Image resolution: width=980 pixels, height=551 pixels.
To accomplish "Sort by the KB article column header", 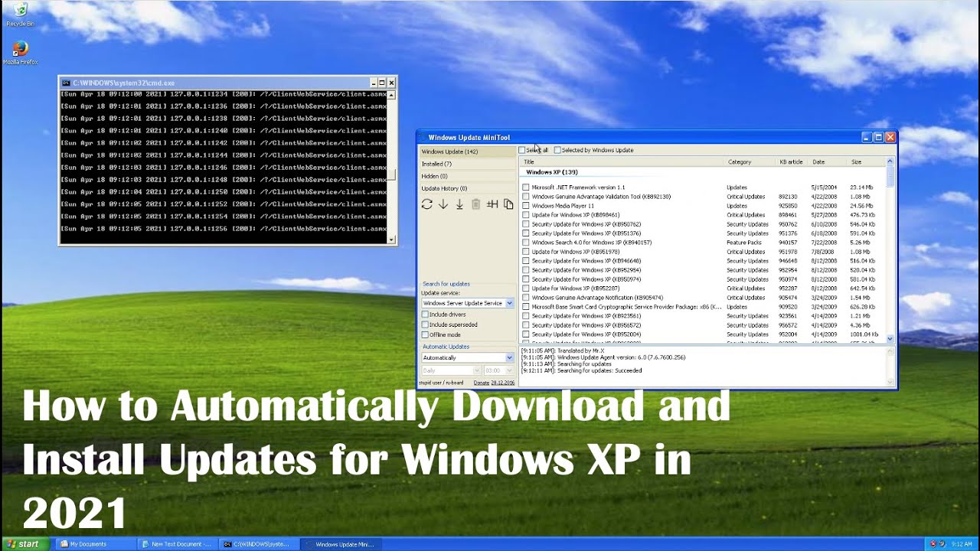I will [792, 162].
